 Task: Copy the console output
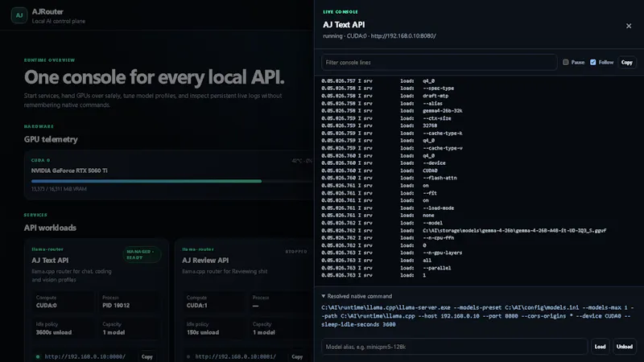627,63
